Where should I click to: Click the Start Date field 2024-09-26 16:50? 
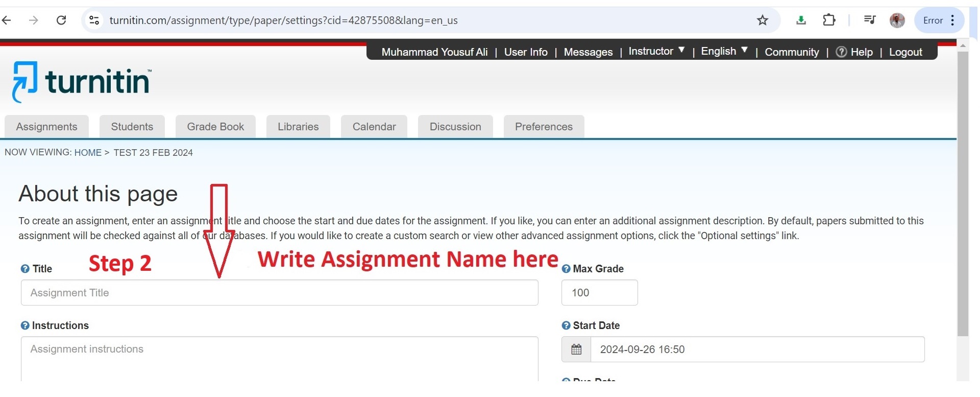click(x=757, y=349)
